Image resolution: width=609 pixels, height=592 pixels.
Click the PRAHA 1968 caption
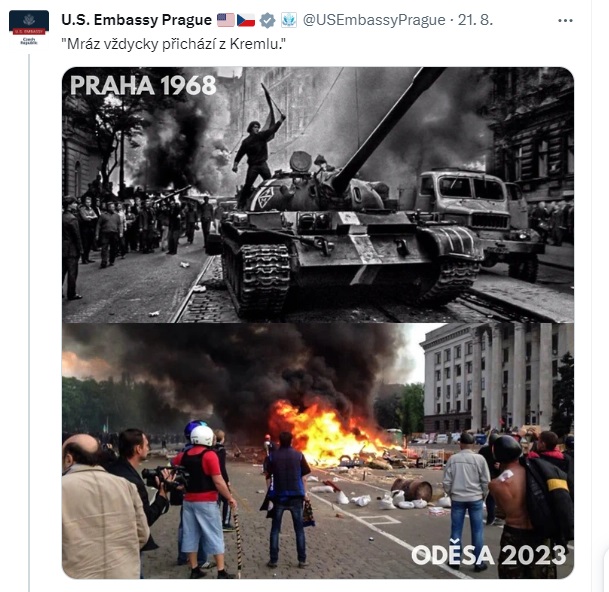[143, 85]
